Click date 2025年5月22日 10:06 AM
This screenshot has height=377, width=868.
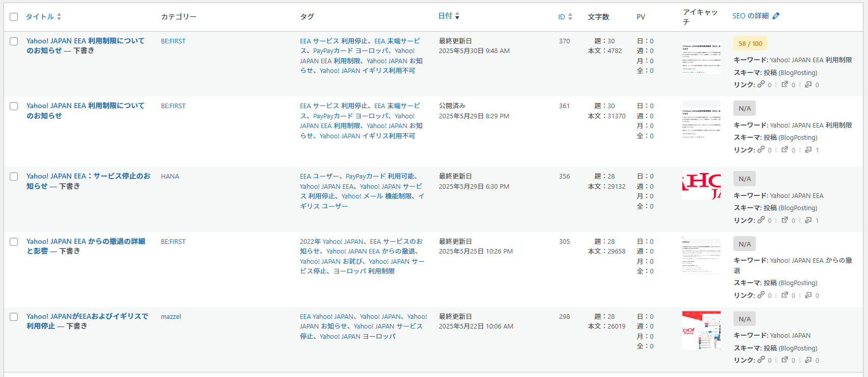(476, 326)
